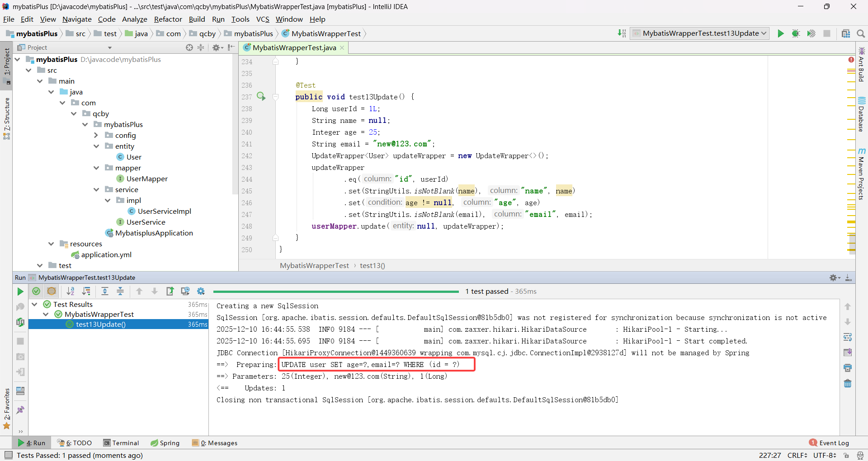Expand all test results
Image resolution: width=868 pixels, height=461 pixels.
point(105,292)
